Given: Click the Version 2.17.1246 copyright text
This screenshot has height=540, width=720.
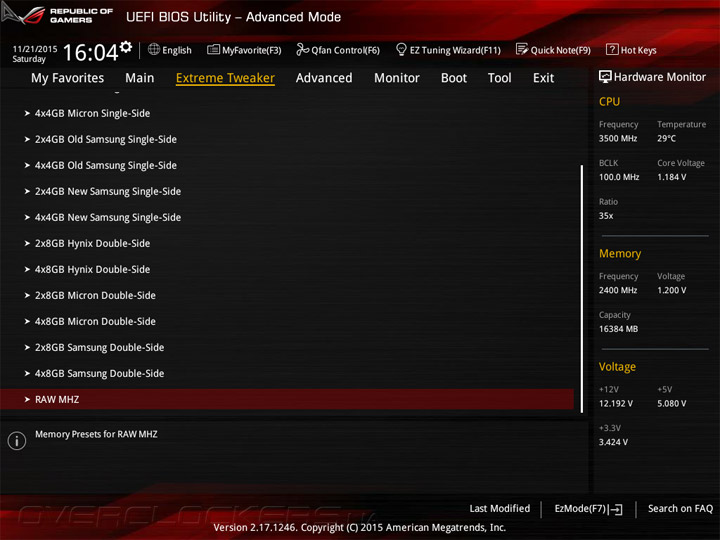Looking at the screenshot, I should [360, 528].
